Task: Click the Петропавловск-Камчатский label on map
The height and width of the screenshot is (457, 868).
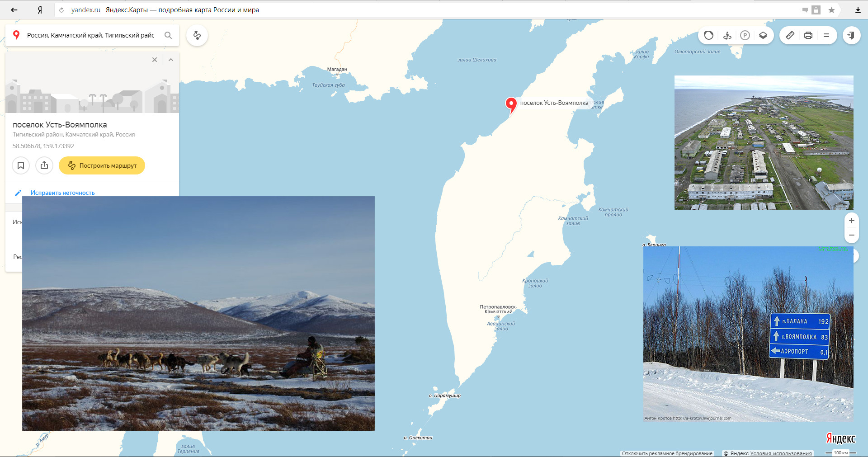Action: pos(499,309)
